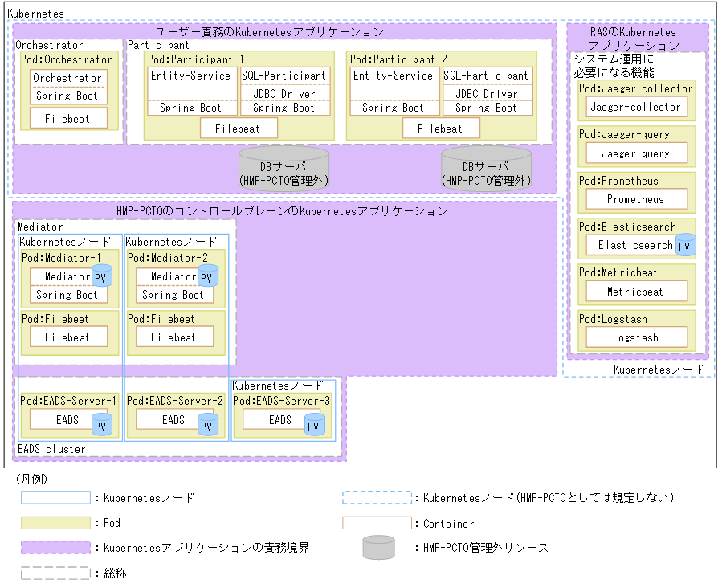The height and width of the screenshot is (588, 718).
Task: Click the Logstash container
Action: coord(635,337)
